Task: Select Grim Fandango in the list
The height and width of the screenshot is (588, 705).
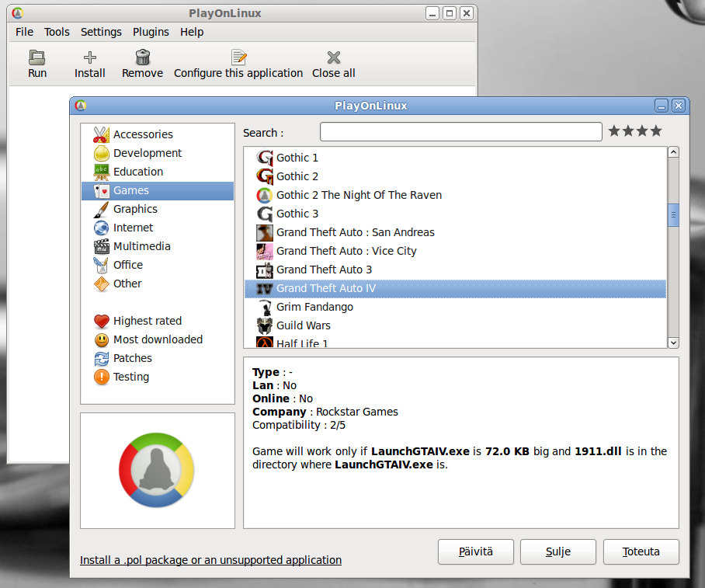Action: point(314,307)
